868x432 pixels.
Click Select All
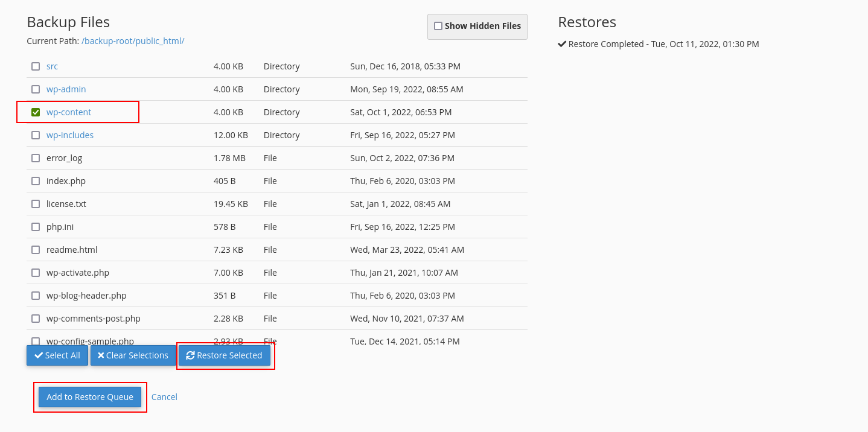click(57, 355)
